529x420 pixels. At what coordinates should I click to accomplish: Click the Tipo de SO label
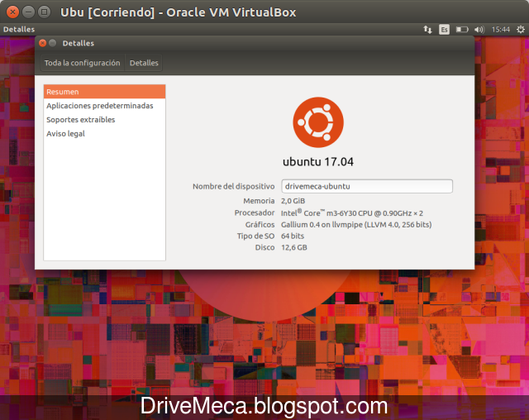click(255, 236)
